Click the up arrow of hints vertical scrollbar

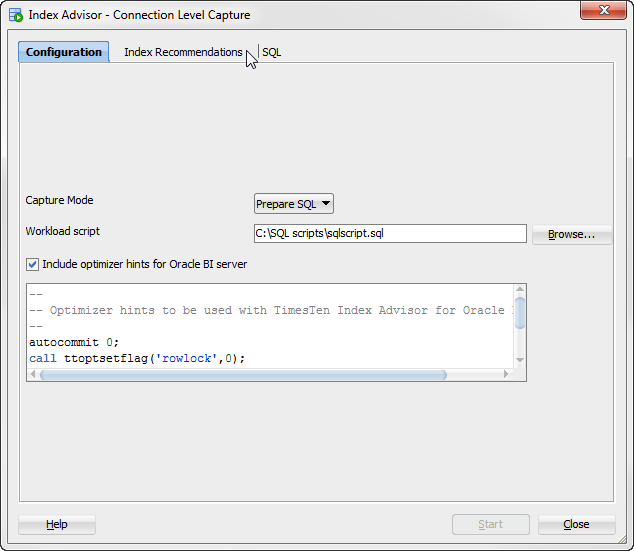coord(520,289)
